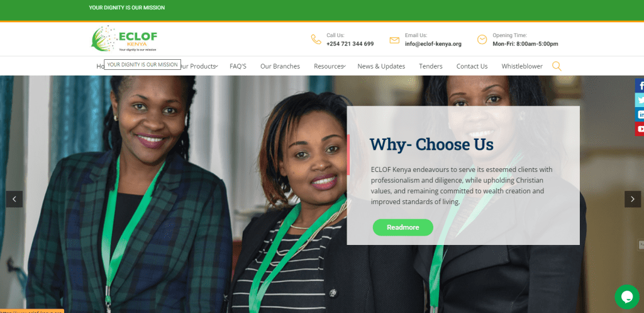The width and height of the screenshot is (644, 313).
Task: Expand the Our Products dropdown menu
Action: (x=199, y=66)
